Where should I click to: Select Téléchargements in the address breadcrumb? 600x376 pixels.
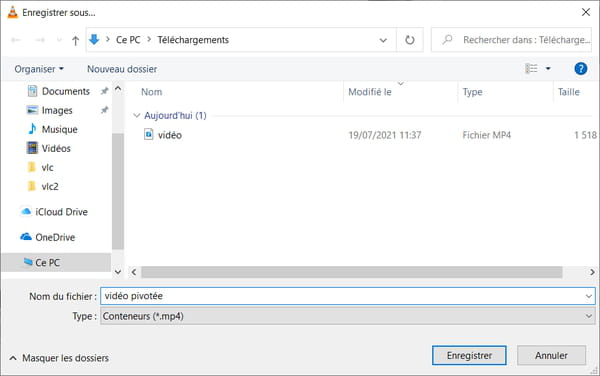point(193,40)
